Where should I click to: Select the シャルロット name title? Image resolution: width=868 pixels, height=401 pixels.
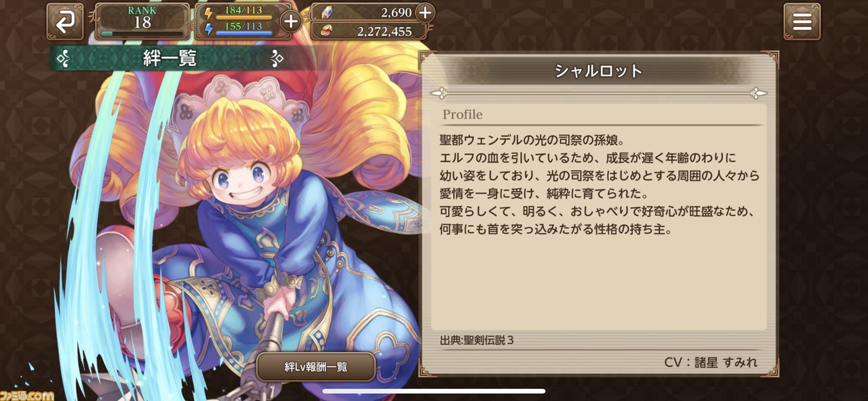(599, 70)
